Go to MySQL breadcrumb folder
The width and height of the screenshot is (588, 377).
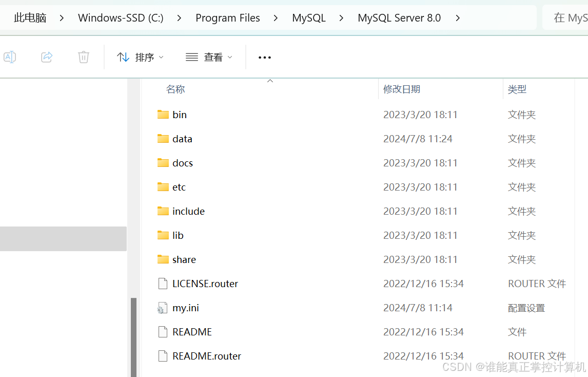[309, 18]
